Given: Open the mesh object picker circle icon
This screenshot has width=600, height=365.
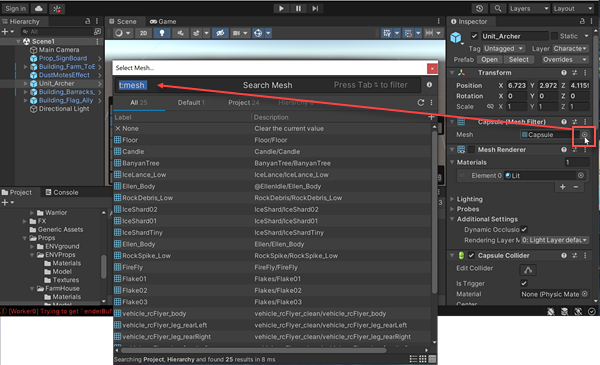Looking at the screenshot, I should (x=584, y=134).
